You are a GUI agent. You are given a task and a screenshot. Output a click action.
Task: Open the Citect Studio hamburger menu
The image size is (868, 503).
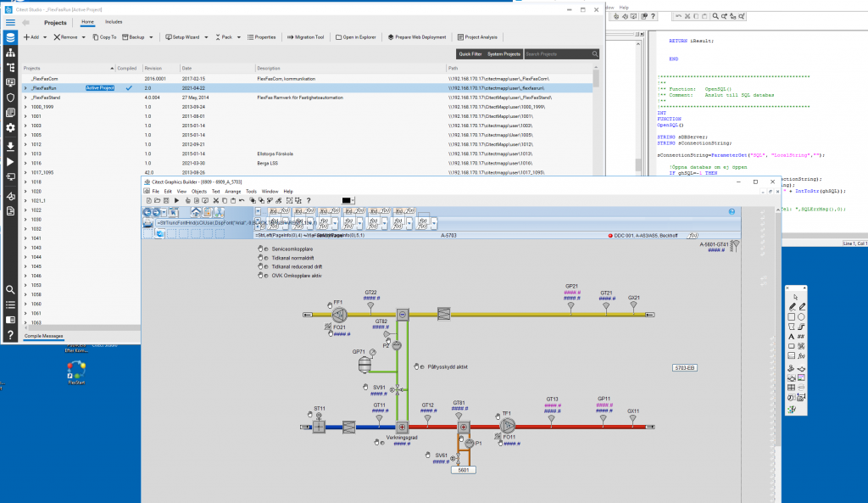coord(10,23)
